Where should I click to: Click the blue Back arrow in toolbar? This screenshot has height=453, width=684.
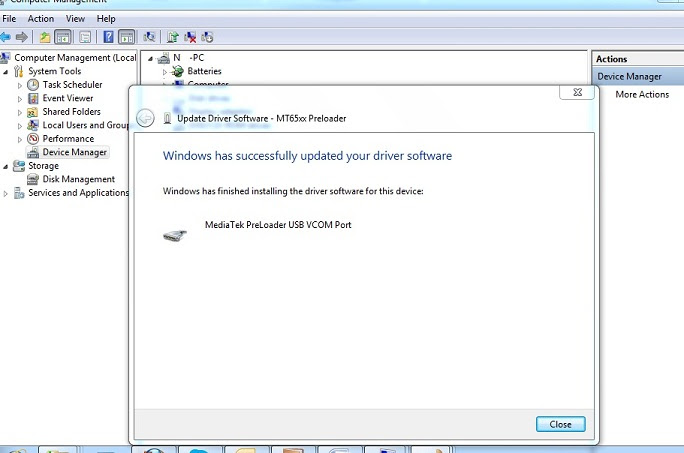coord(5,38)
